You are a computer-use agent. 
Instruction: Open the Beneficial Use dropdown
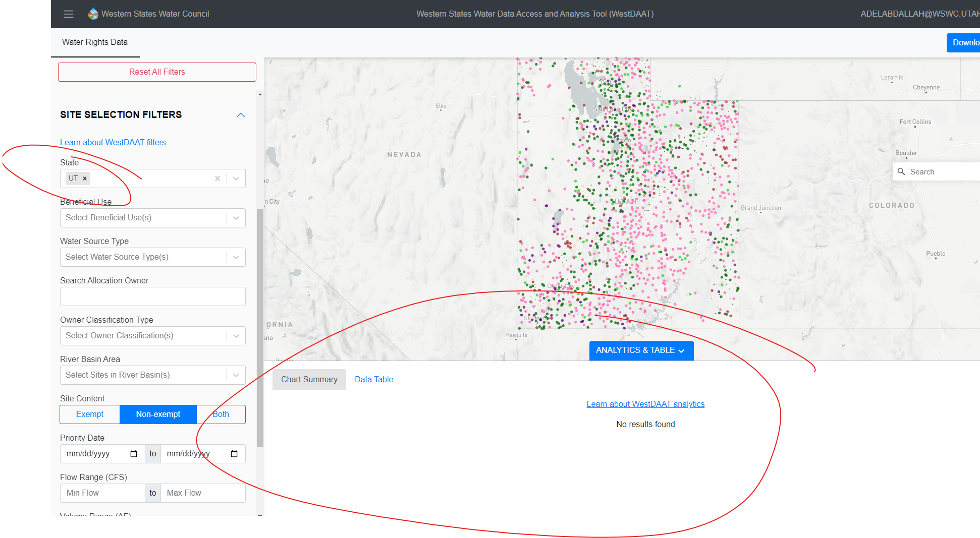[x=236, y=217]
